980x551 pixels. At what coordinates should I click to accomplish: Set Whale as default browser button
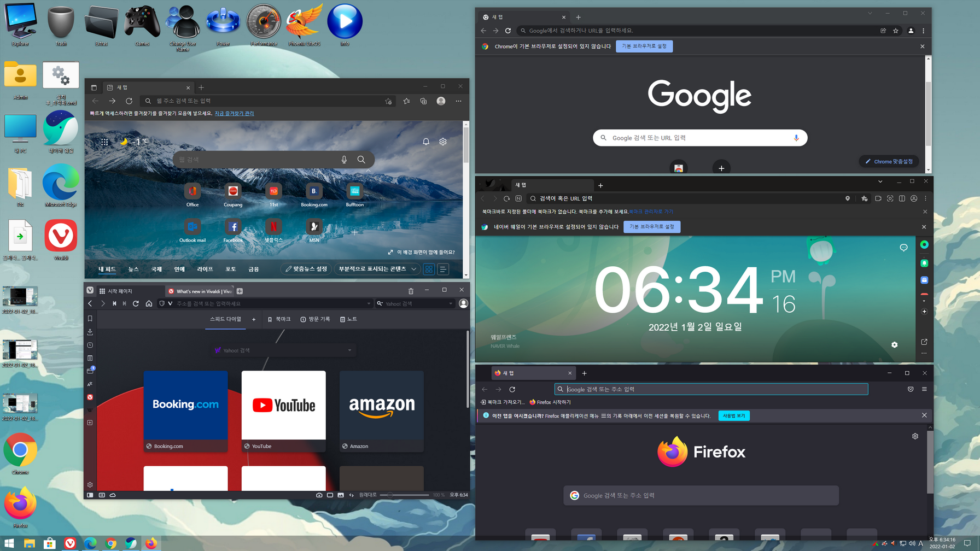pos(652,227)
